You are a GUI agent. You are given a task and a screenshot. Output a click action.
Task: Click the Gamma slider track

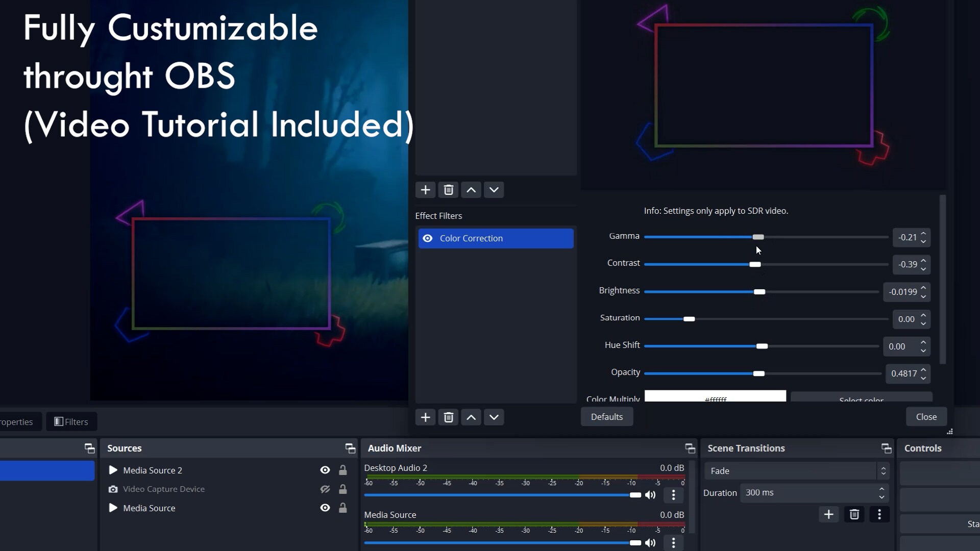(x=766, y=237)
